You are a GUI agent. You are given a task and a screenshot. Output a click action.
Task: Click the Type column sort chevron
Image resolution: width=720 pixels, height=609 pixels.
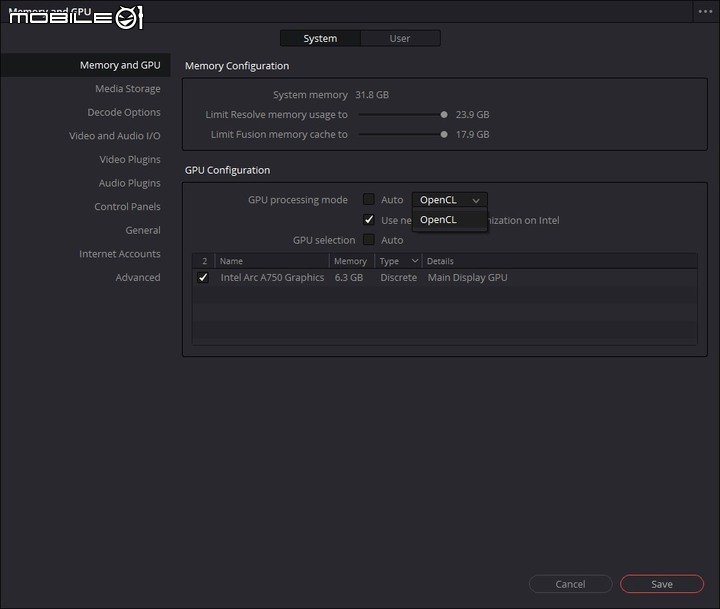(x=415, y=261)
